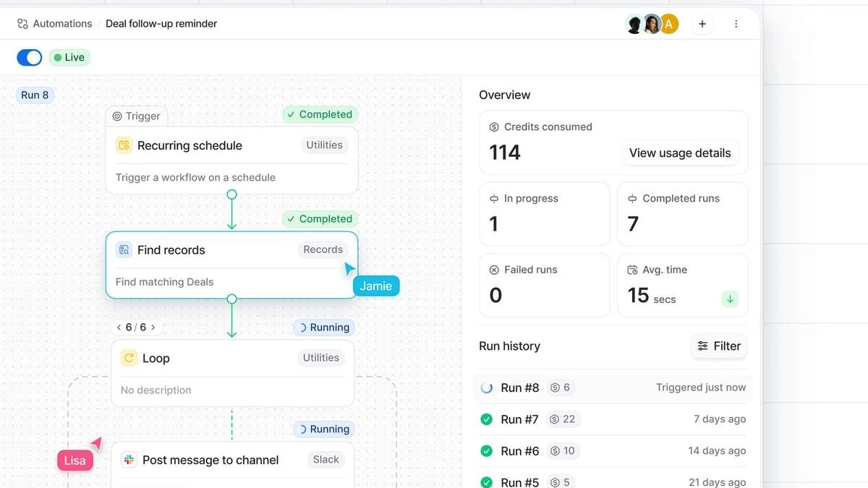Click the Find records search icon
868x488 pixels.
tap(124, 250)
